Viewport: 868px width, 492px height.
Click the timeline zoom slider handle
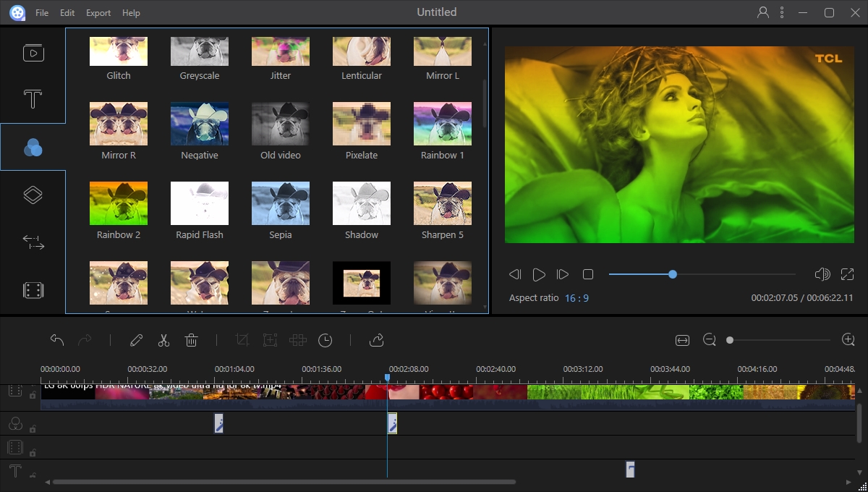tap(730, 340)
